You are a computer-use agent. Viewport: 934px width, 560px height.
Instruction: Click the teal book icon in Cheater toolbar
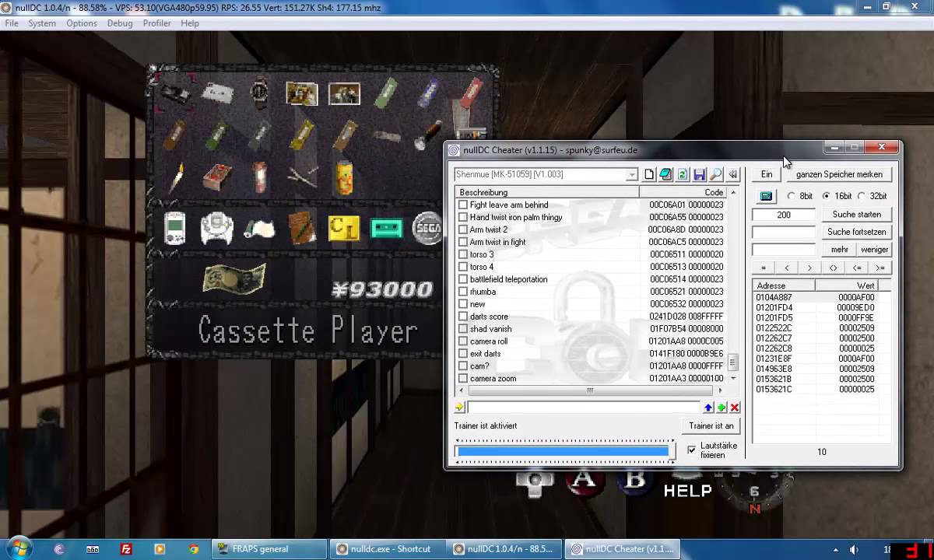[x=665, y=175]
